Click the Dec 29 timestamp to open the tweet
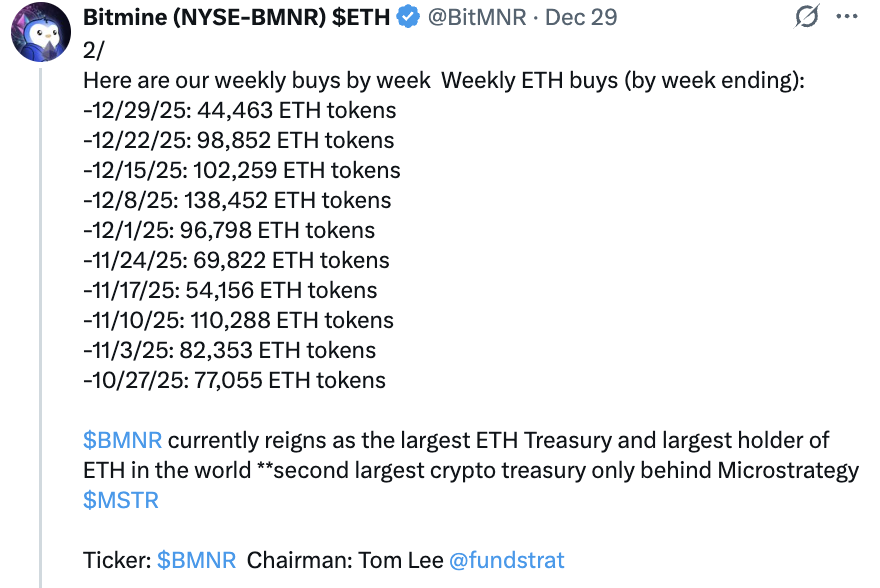 tap(580, 16)
